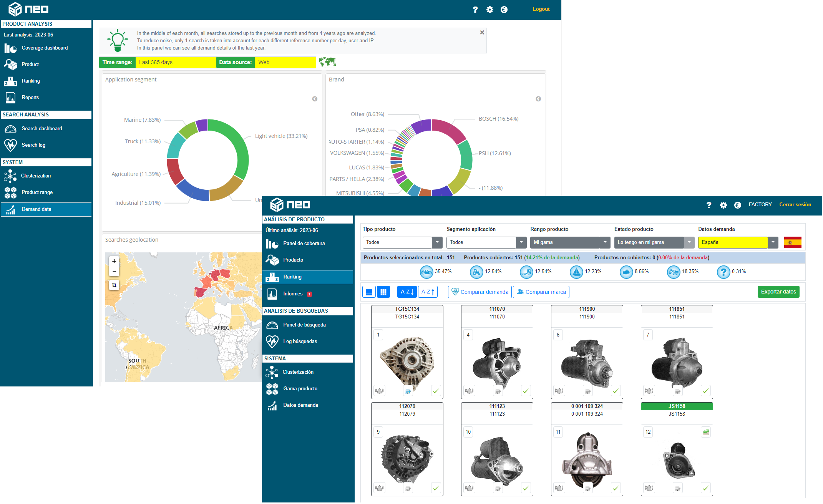Screen dimensions: 823x504
Task: Zoom out on the geolocation map
Action: 114,271
